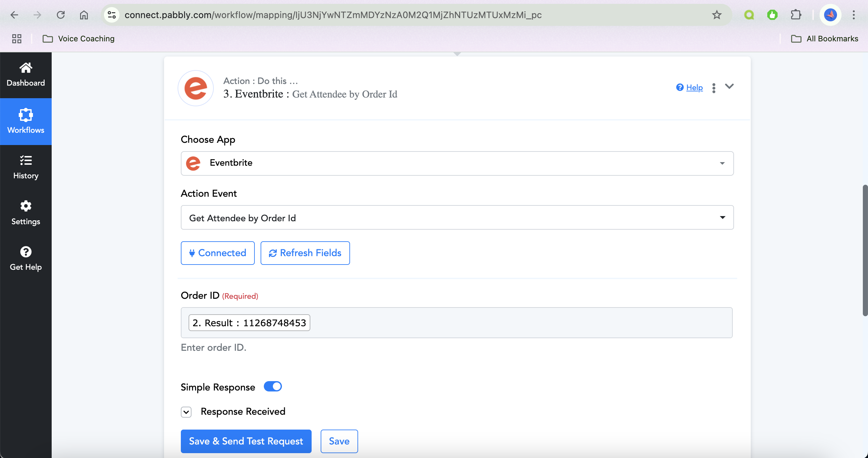Click the address bar URL
Viewport: 868px width, 458px height.
click(x=333, y=15)
